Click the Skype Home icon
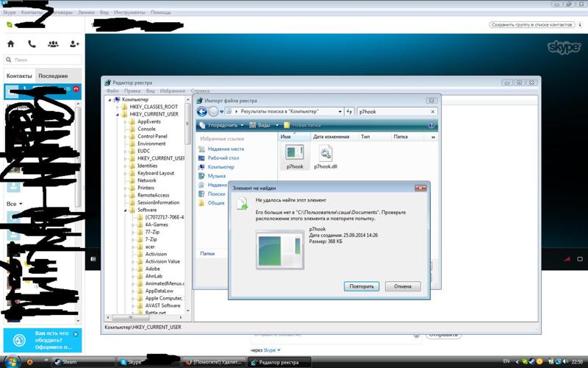The width and height of the screenshot is (588, 368). pyautogui.click(x=10, y=44)
